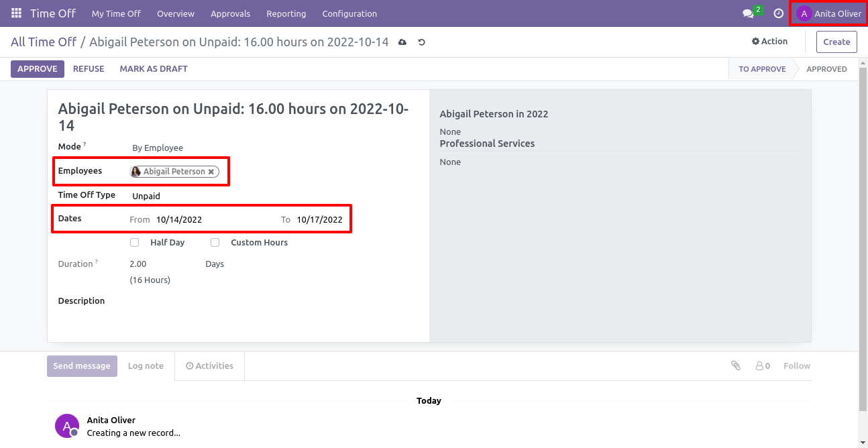Click the paperclip attachments icon
This screenshot has height=448, width=868.
pos(736,366)
